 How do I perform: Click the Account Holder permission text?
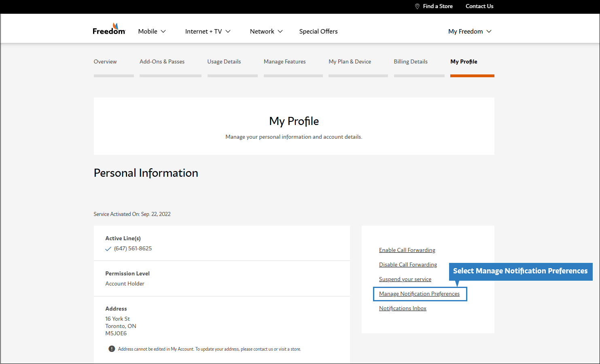[x=125, y=284]
